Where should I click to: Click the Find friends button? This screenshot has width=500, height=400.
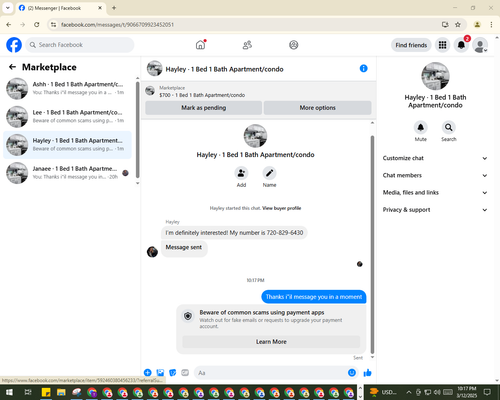411,45
